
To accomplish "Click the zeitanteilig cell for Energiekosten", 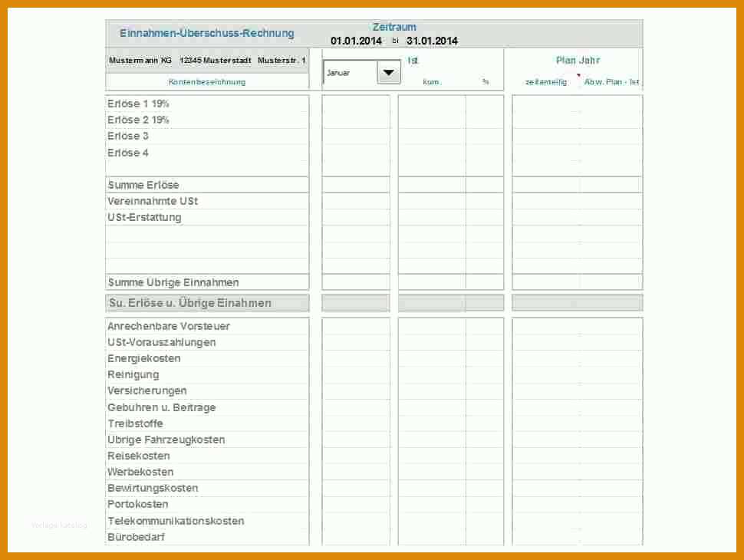I will 545,358.
